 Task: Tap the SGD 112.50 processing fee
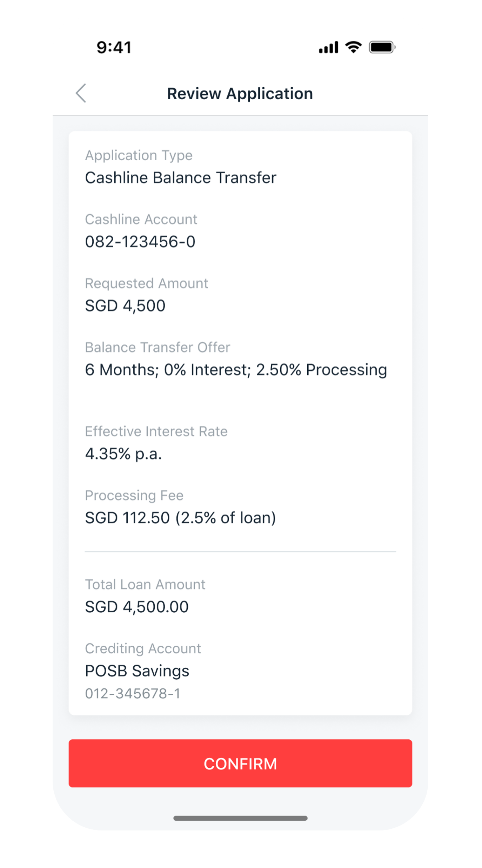[180, 518]
